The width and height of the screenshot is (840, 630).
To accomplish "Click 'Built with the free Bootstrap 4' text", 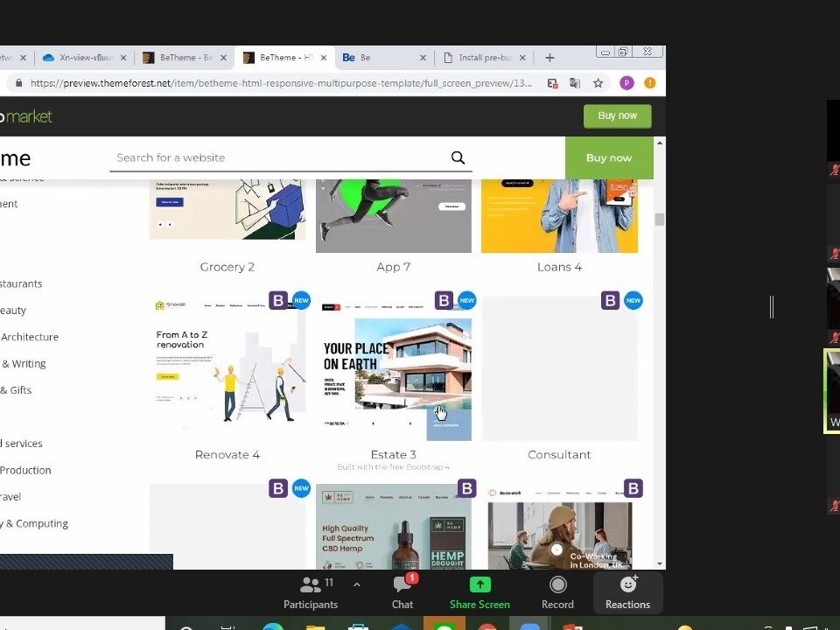I will 394,467.
